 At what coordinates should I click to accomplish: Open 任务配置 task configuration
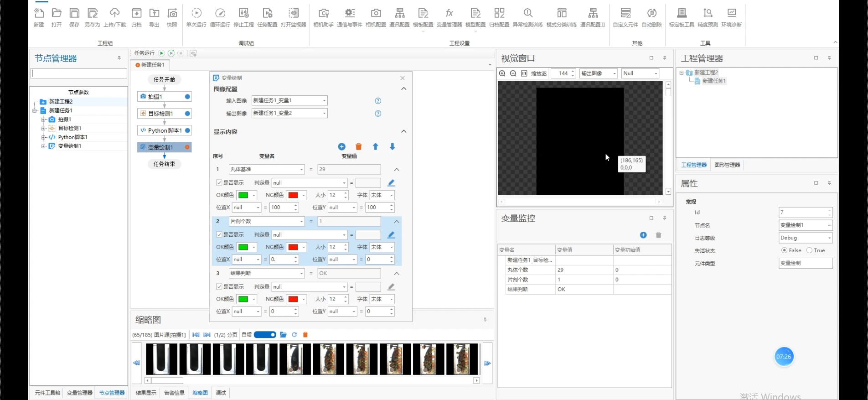coord(267,17)
